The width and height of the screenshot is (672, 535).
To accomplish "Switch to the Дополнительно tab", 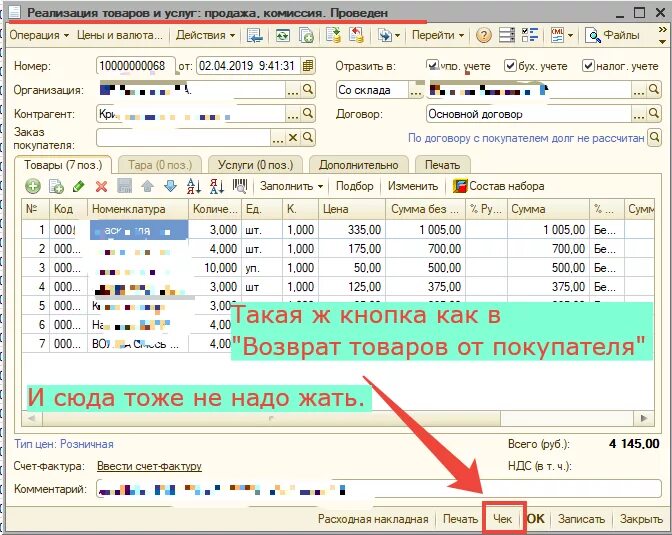I will pyautogui.click(x=358, y=165).
